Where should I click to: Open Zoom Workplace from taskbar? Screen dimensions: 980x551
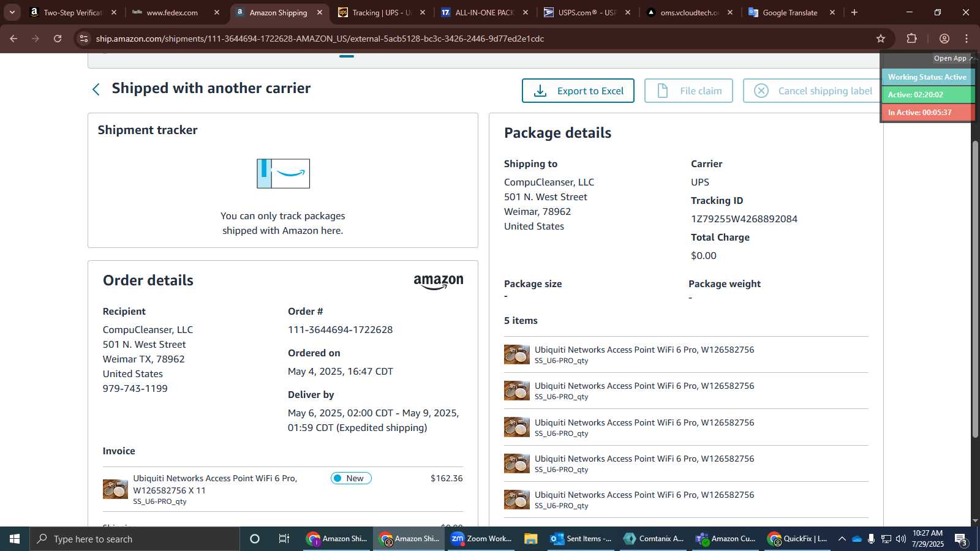[481, 539]
